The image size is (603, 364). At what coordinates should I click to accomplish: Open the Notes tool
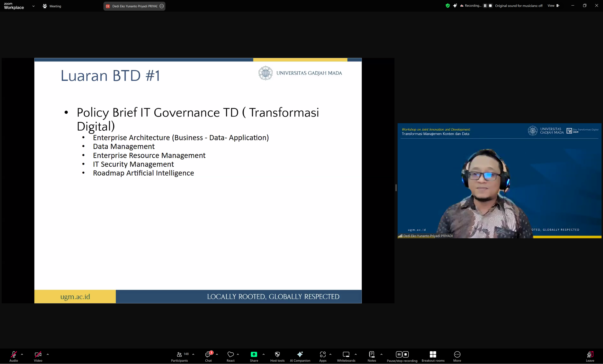click(371, 356)
